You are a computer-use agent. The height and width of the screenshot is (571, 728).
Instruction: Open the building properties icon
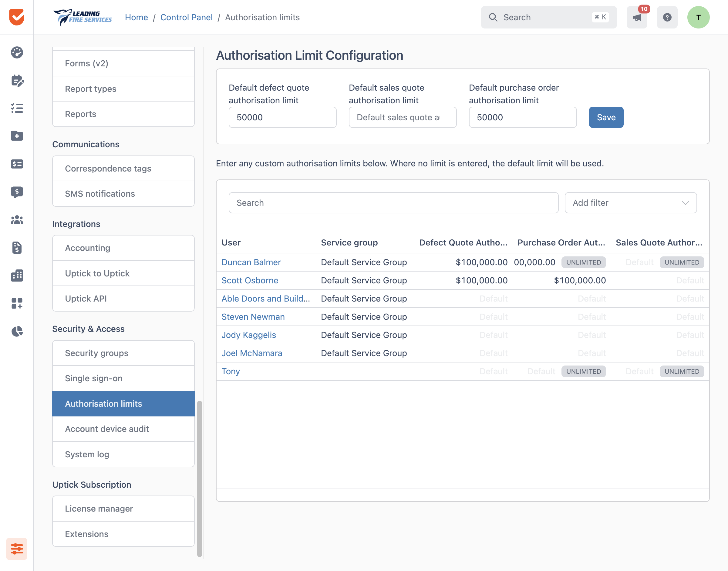[17, 275]
